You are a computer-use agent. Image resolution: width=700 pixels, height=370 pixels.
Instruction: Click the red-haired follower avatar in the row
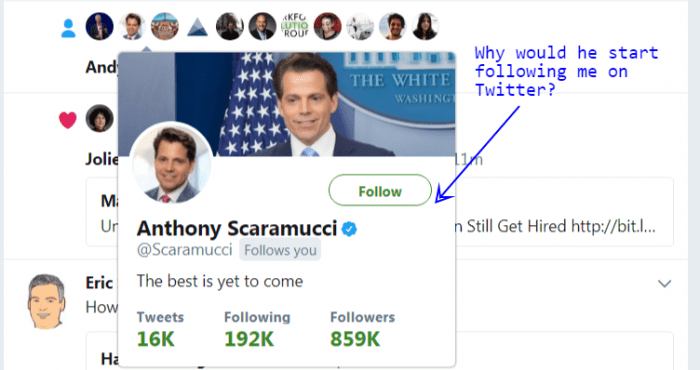click(328, 26)
